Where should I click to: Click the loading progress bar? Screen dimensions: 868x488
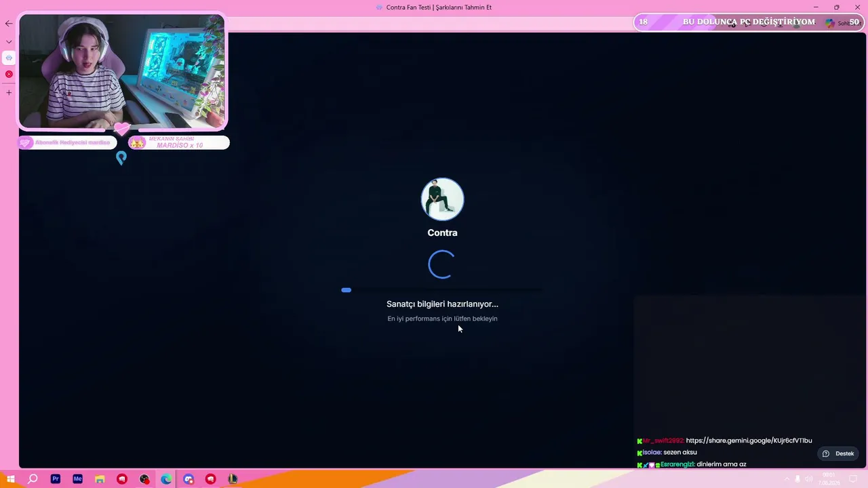pos(441,290)
